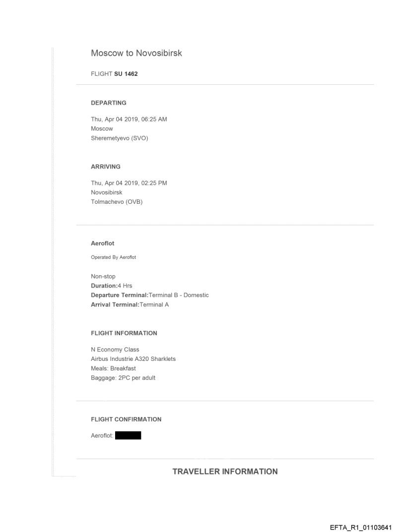Click Tolmachevo (OVB) airport text

point(117,201)
